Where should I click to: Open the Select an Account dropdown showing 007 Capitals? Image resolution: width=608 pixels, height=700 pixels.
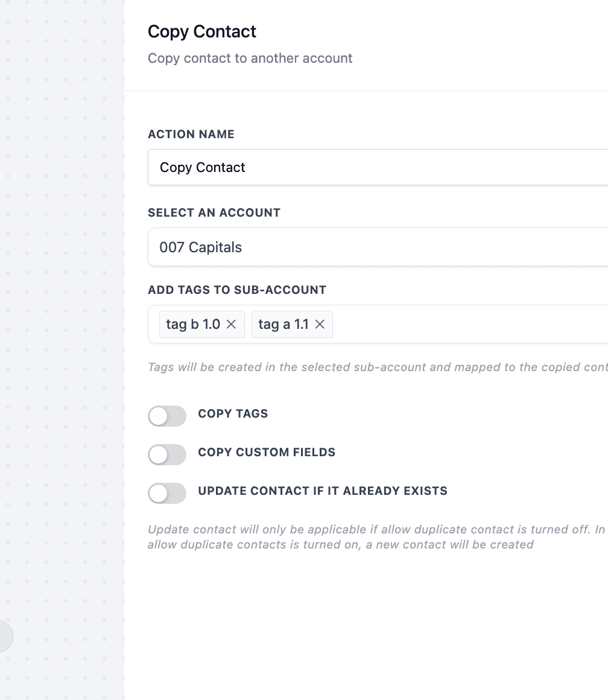(378, 247)
